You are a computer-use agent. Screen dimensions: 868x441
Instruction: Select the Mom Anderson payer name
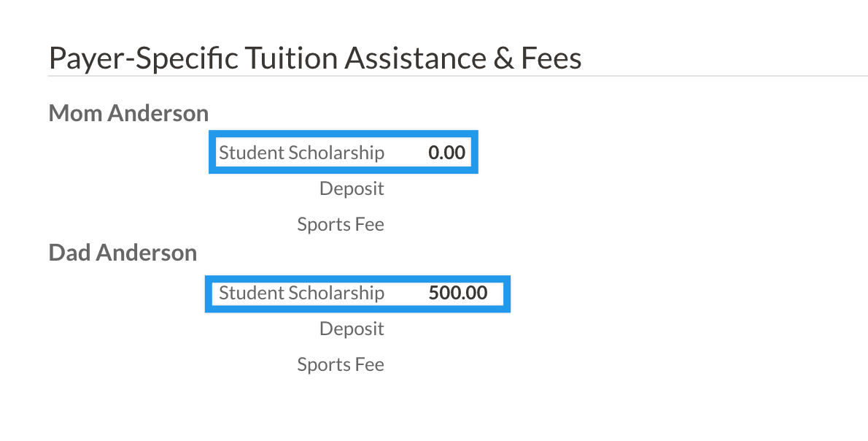[128, 113]
